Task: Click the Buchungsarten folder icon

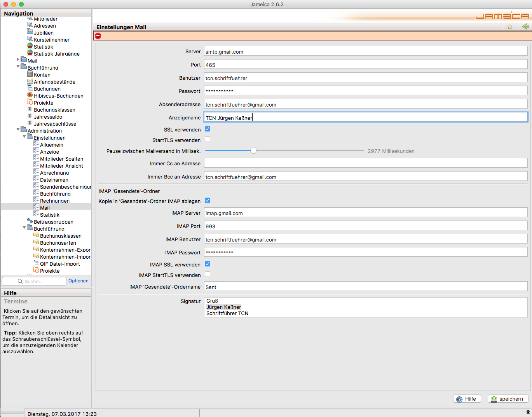Action: [x=36, y=242]
